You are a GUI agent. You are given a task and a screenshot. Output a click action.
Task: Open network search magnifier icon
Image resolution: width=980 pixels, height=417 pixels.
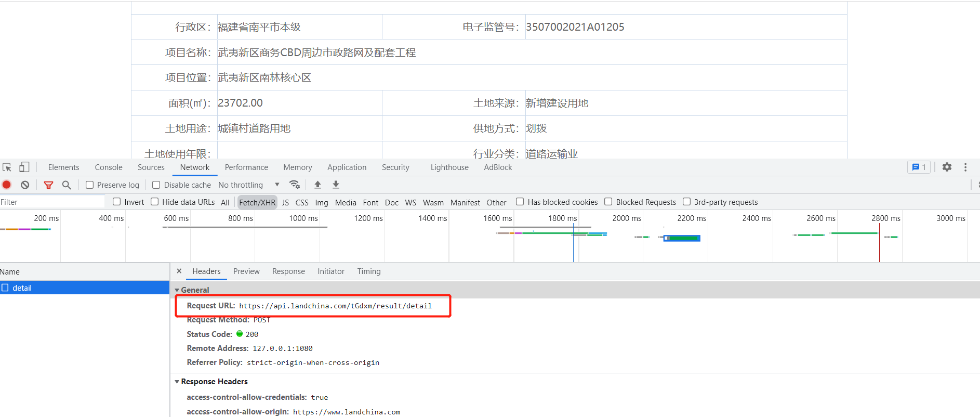pyautogui.click(x=67, y=185)
